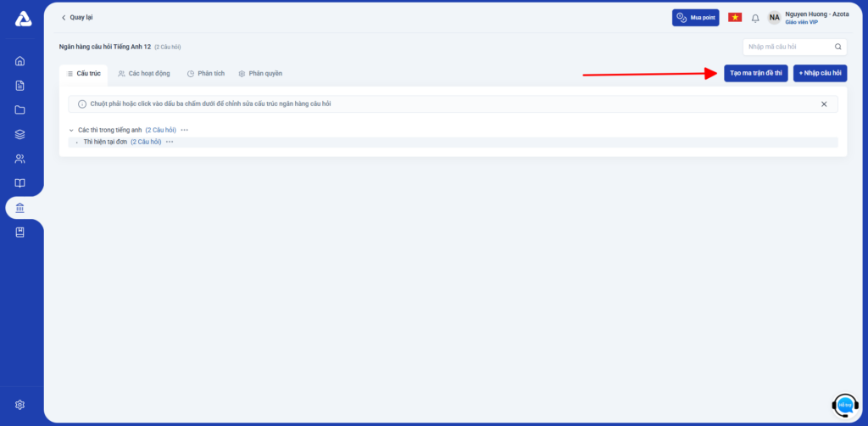Screen dimensions: 868x426
Task: Open the Home page from the sidebar
Action: pyautogui.click(x=20, y=61)
